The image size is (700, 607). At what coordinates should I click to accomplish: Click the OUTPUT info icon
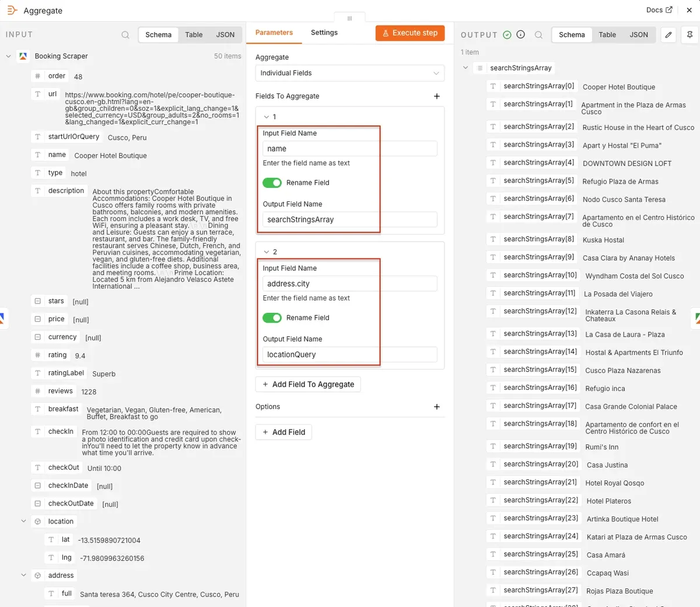click(x=521, y=35)
